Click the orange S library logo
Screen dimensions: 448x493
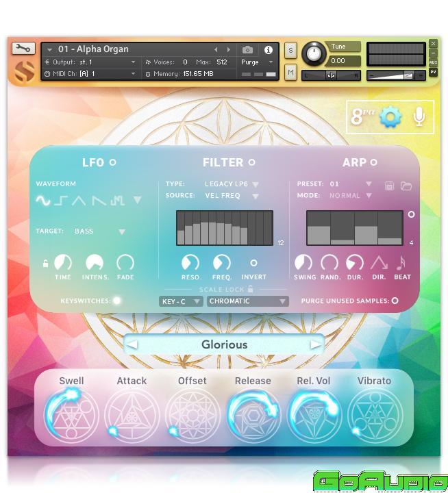[x=24, y=71]
